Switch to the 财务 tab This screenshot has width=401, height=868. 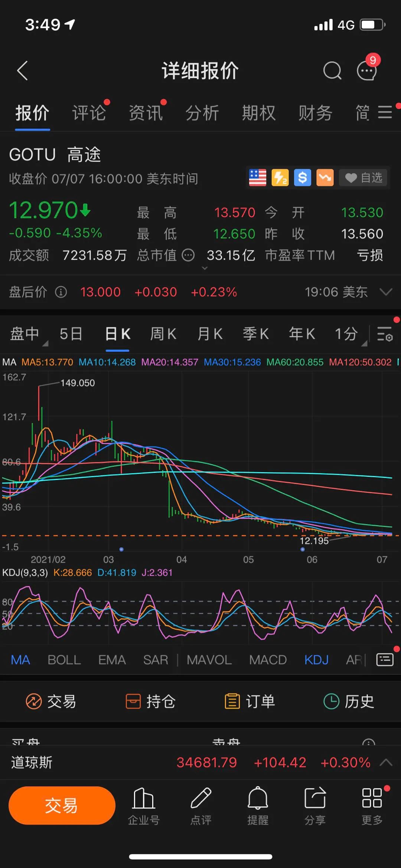coord(316,113)
